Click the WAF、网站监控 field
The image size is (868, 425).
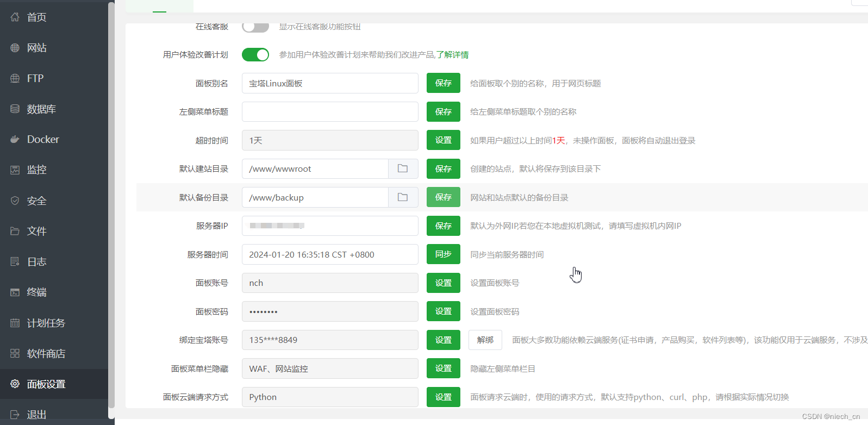click(x=330, y=368)
